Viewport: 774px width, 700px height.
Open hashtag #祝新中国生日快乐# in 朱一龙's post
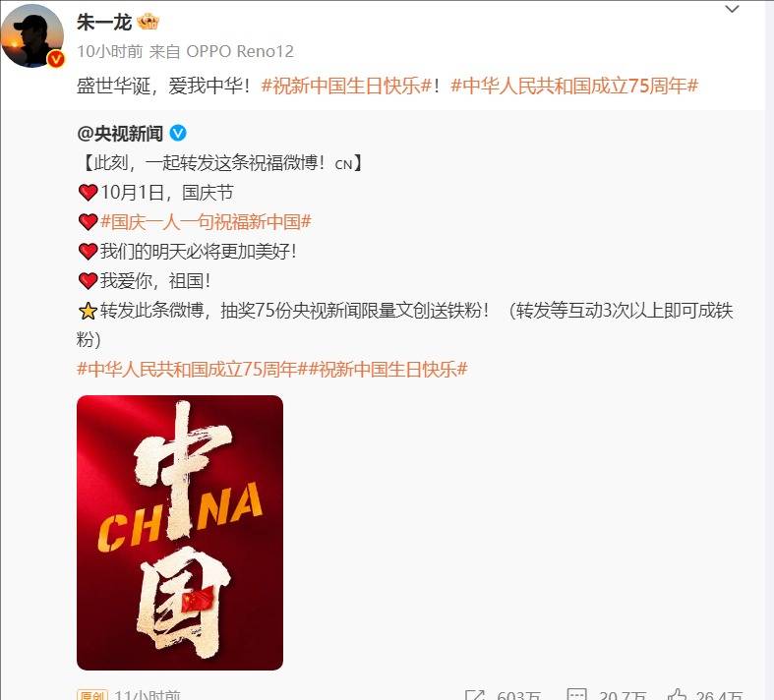click(x=346, y=86)
